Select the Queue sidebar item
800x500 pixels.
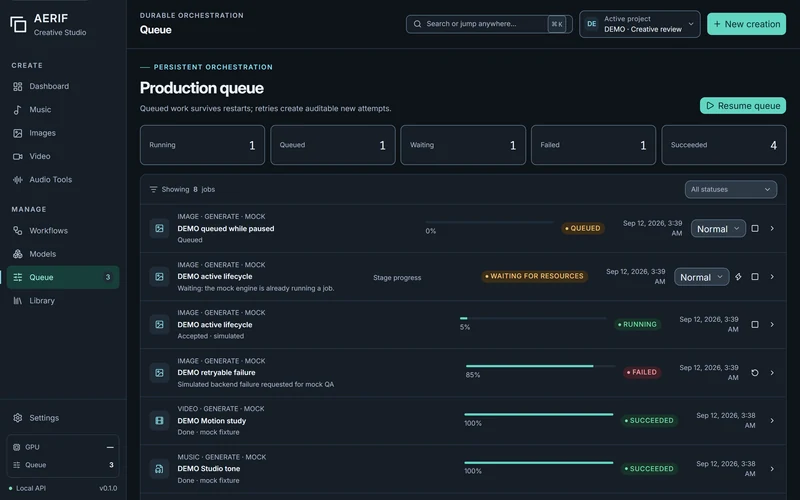[63, 278]
